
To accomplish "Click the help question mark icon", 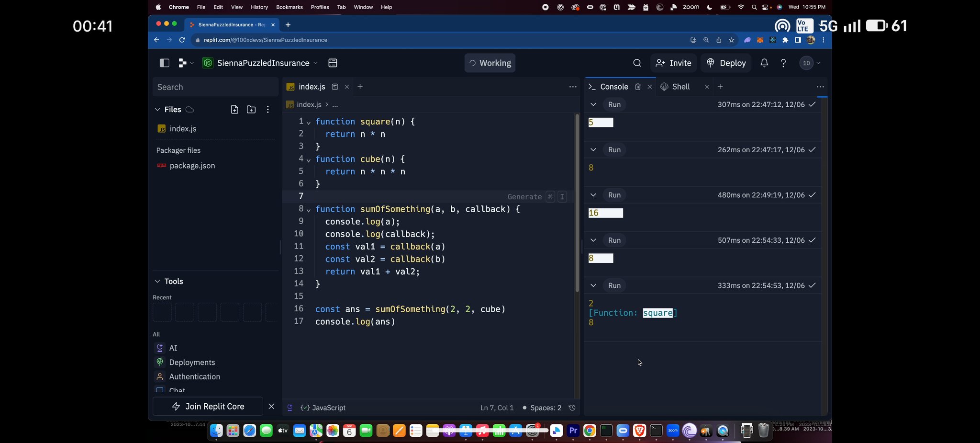I will (783, 63).
